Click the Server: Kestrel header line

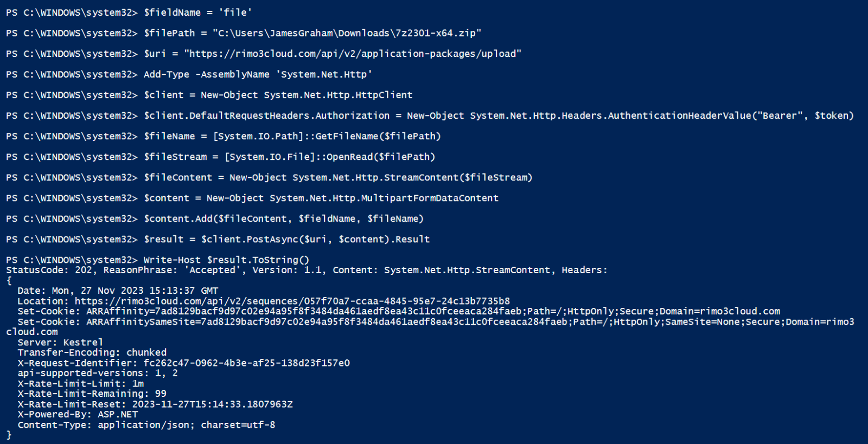[60, 342]
